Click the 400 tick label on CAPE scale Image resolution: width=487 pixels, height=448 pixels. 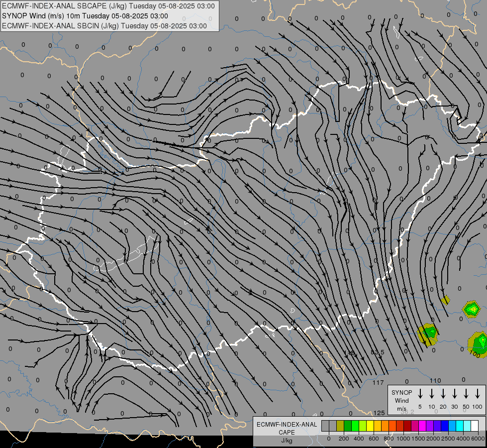coord(359,439)
